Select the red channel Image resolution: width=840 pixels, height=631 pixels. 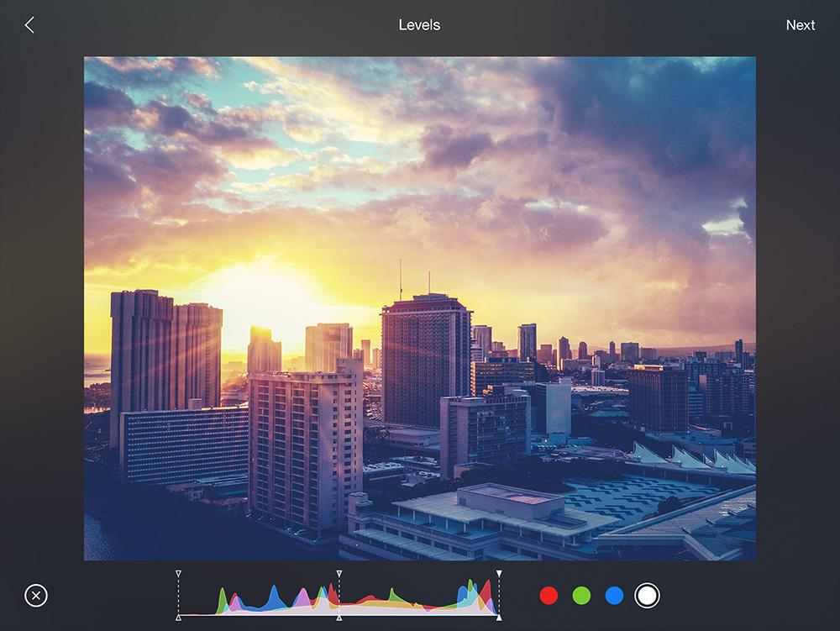tap(549, 596)
